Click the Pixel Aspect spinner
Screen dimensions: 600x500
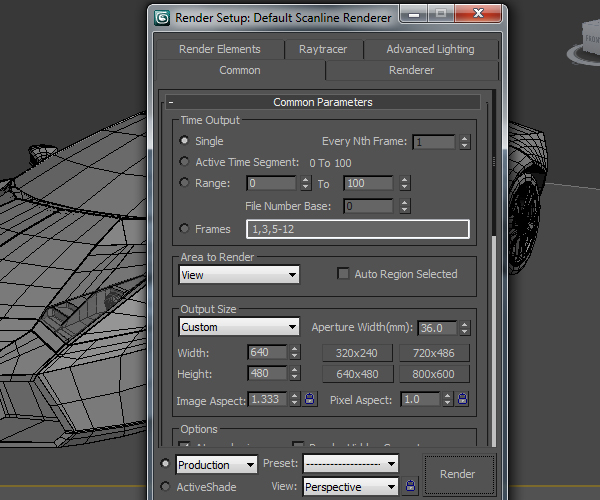point(447,399)
